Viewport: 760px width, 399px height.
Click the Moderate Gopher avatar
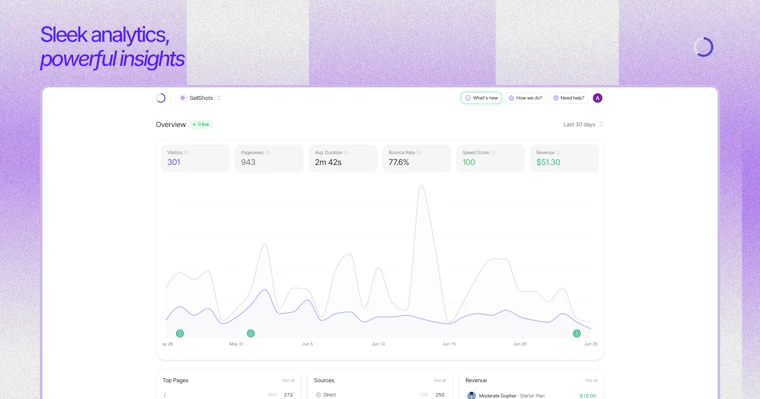pyautogui.click(x=472, y=396)
